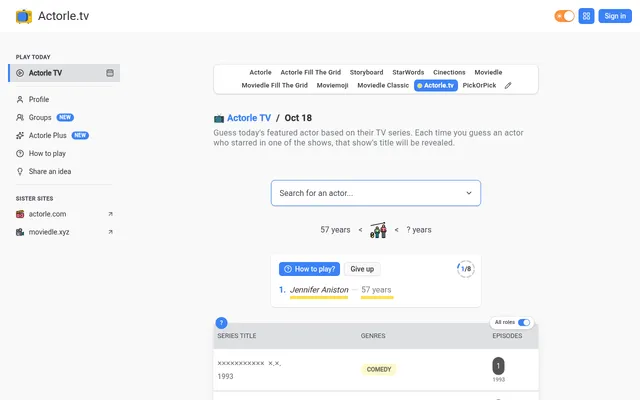Click the Give up button
640x400 pixels.
coord(362,269)
